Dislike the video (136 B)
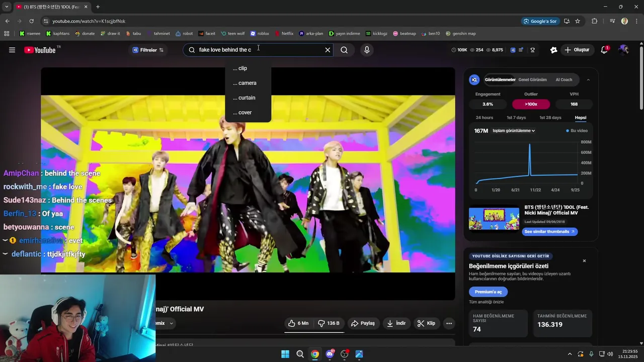The image size is (644, 362). pos(329,323)
